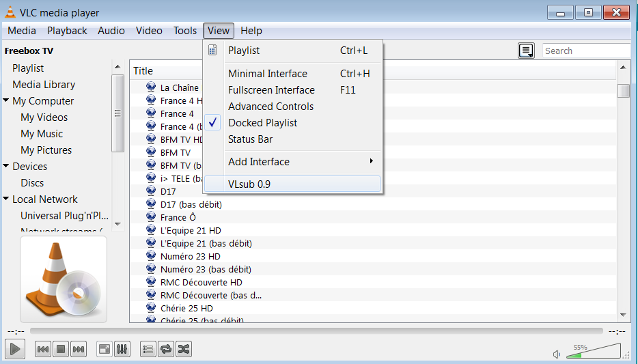Focus the playlist Search field
The height and width of the screenshot is (364, 638).
(586, 51)
